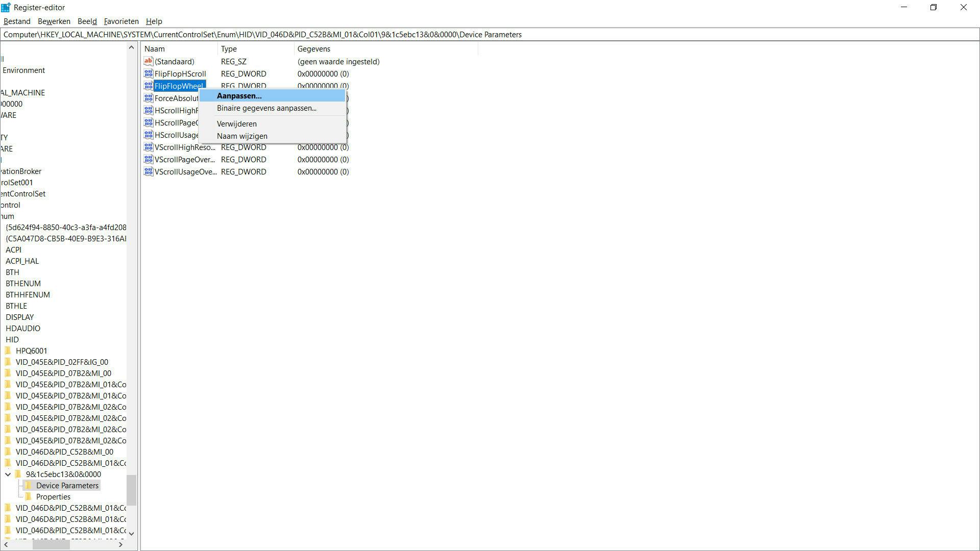Screen dimensions: 980x551
Task: Click the Properties folder icon in tree
Action: 28,496
